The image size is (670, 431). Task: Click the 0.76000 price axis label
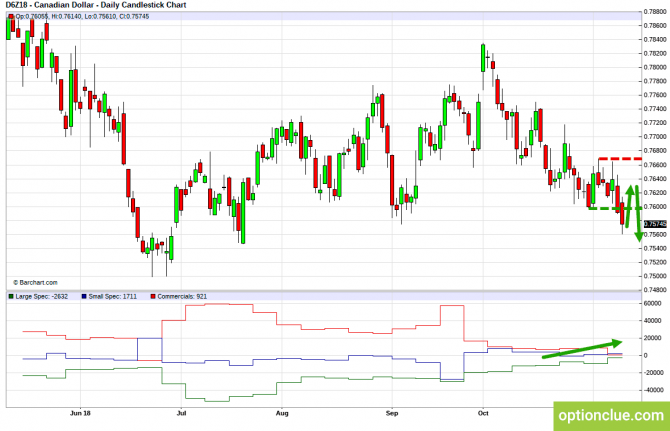pyautogui.click(x=655, y=206)
